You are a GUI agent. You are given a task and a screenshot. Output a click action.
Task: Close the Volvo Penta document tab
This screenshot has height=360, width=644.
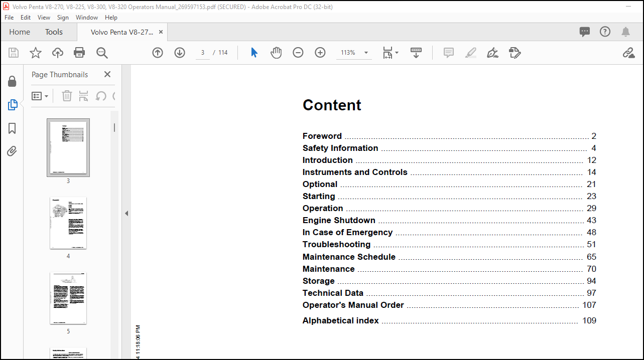point(161,32)
